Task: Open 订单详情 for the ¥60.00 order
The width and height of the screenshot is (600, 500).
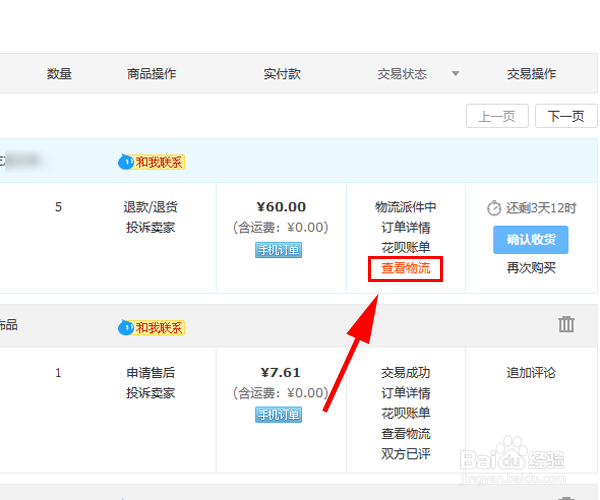Action: point(406,227)
